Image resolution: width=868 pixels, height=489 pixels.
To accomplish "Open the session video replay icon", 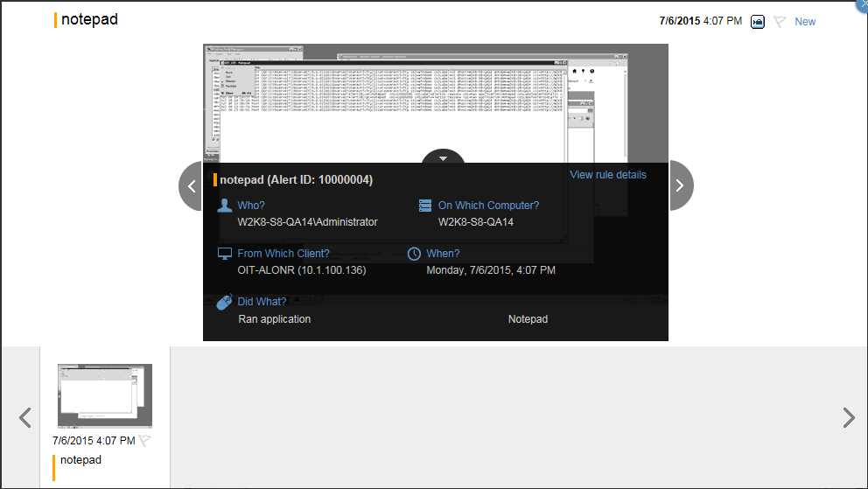I will click(x=758, y=21).
